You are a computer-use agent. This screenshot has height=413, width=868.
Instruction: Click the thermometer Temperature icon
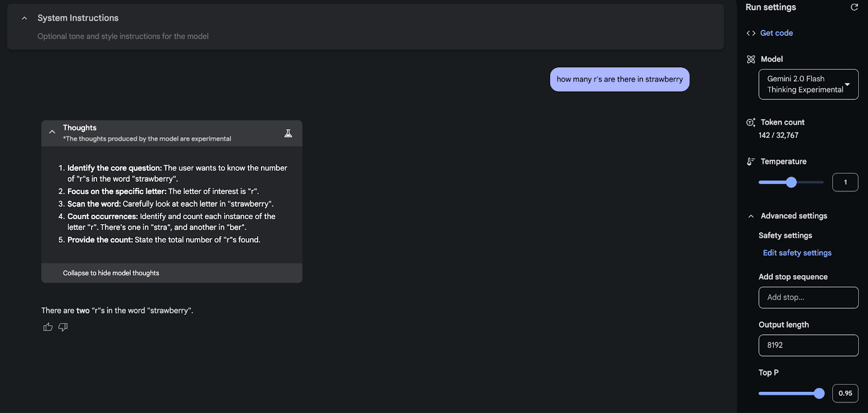[x=751, y=162]
